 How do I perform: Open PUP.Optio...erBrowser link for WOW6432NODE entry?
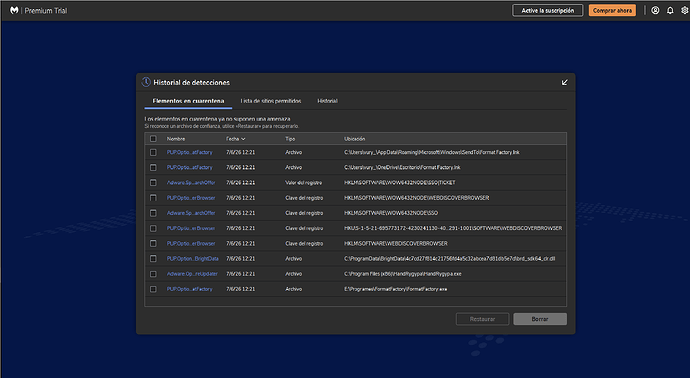191,198
